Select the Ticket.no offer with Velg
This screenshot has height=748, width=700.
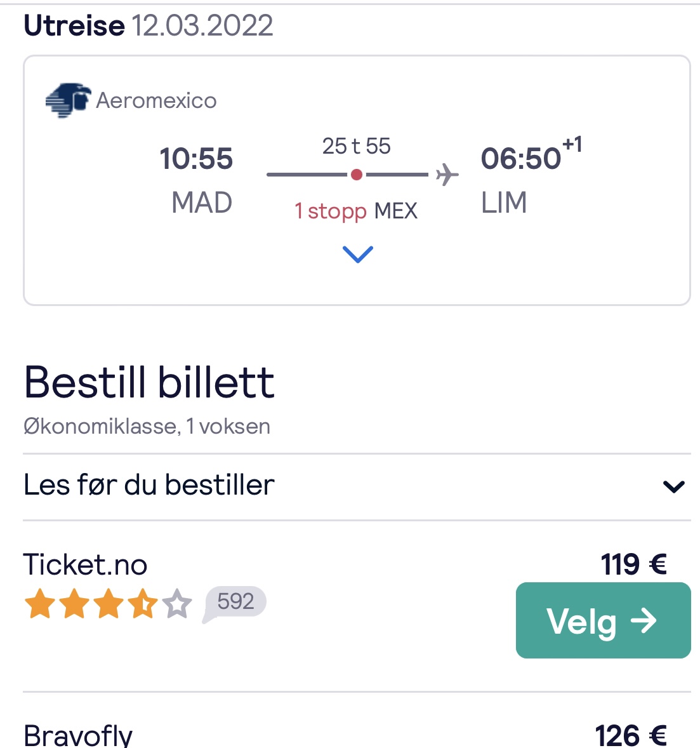click(x=603, y=620)
